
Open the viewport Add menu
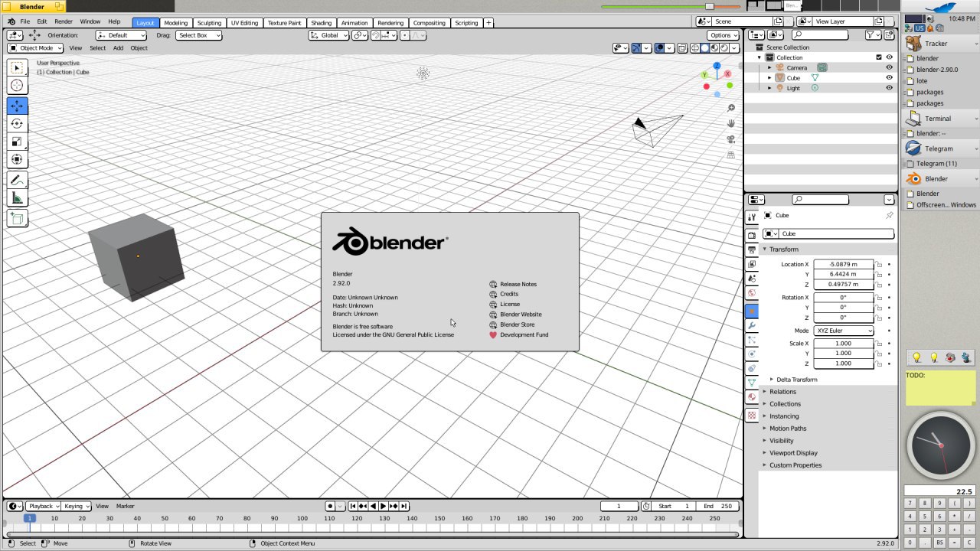118,47
